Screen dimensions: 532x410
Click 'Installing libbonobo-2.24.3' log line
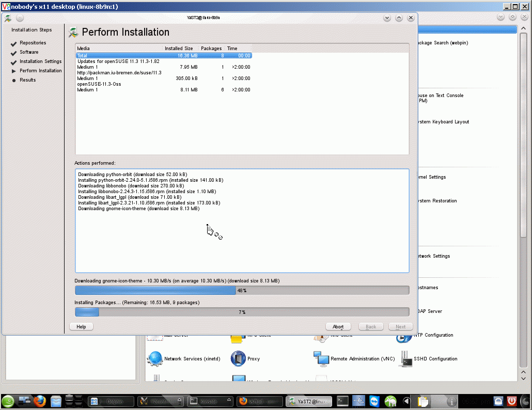click(147, 192)
